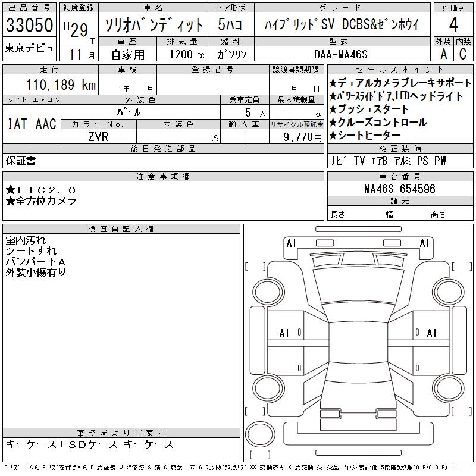Click the displacement value 1200 cc
Viewport: 476px width, 476px height.
pos(187,55)
